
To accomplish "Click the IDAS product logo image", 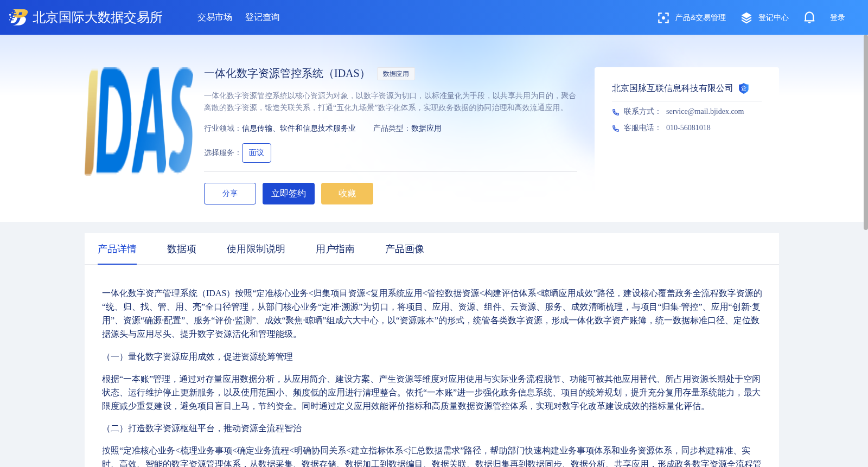I will click(139, 121).
